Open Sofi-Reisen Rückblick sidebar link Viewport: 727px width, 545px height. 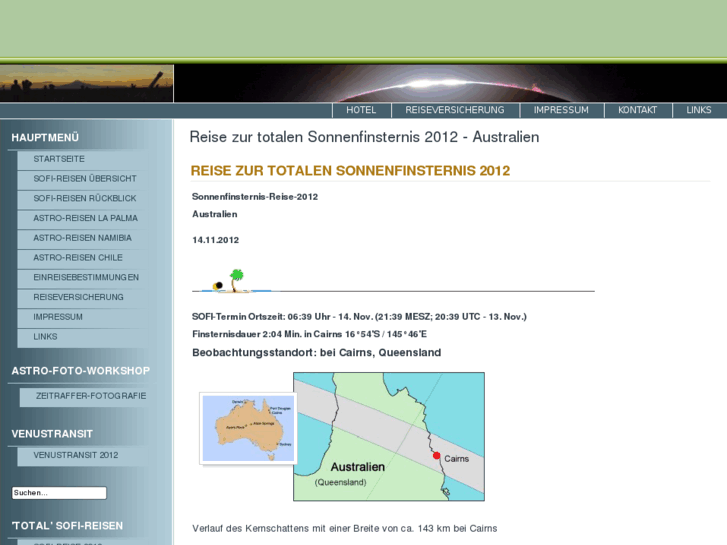coord(85,199)
